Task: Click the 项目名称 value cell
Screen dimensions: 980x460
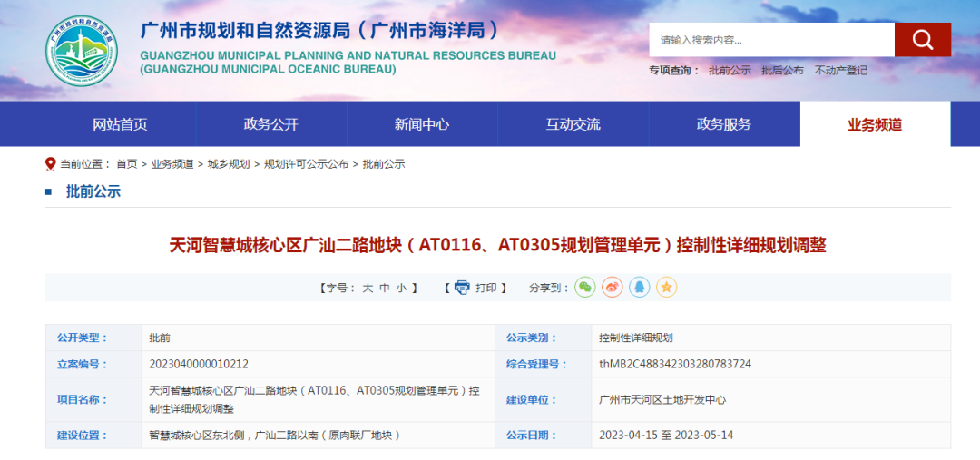Action: pos(318,399)
